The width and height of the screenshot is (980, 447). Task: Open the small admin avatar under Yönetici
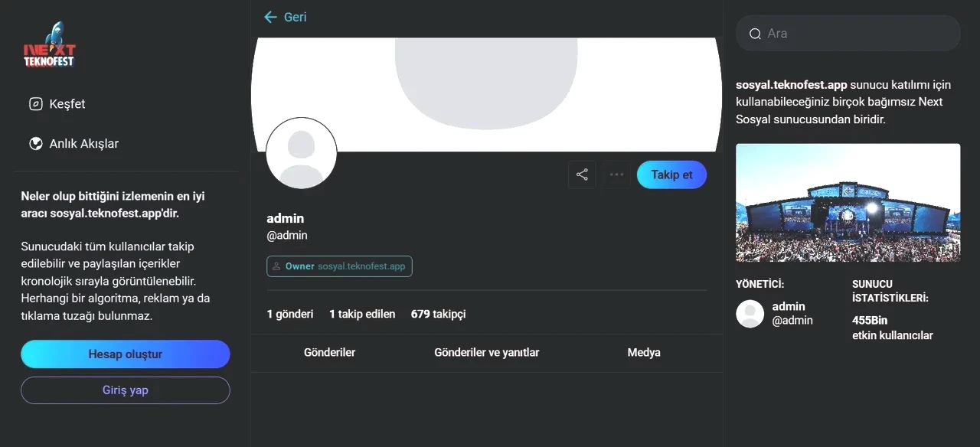pyautogui.click(x=750, y=314)
